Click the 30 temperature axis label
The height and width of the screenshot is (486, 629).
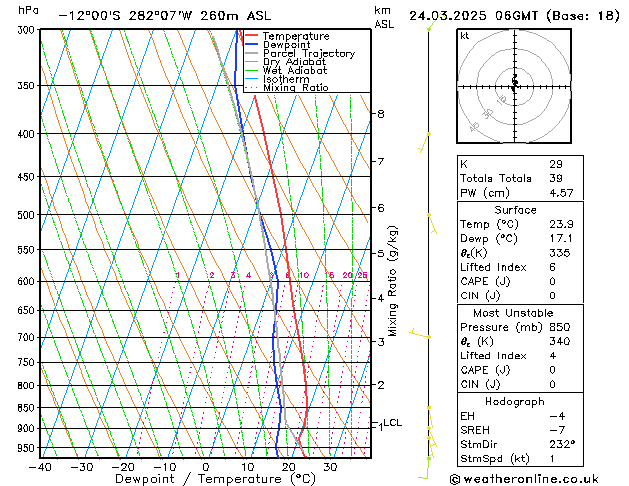click(330, 467)
